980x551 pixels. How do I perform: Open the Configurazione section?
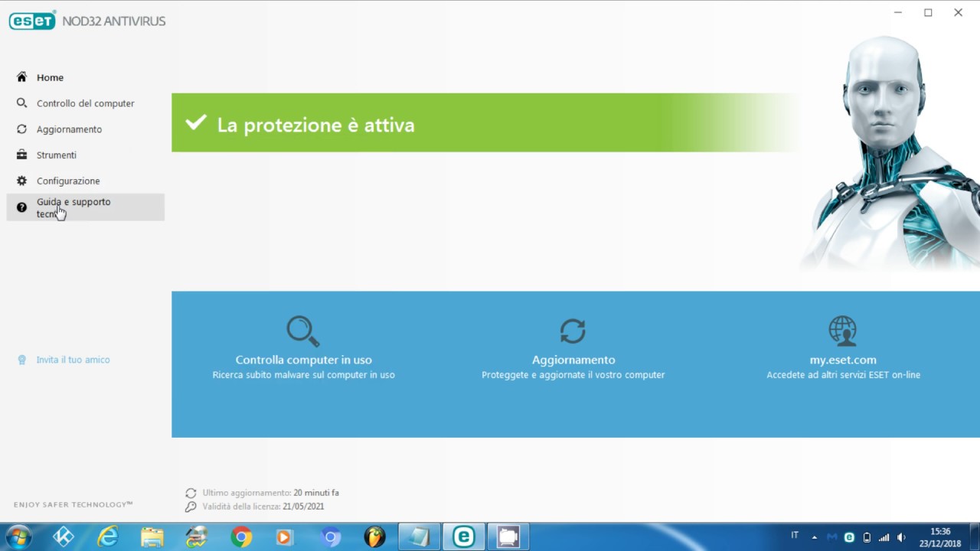[x=68, y=181]
